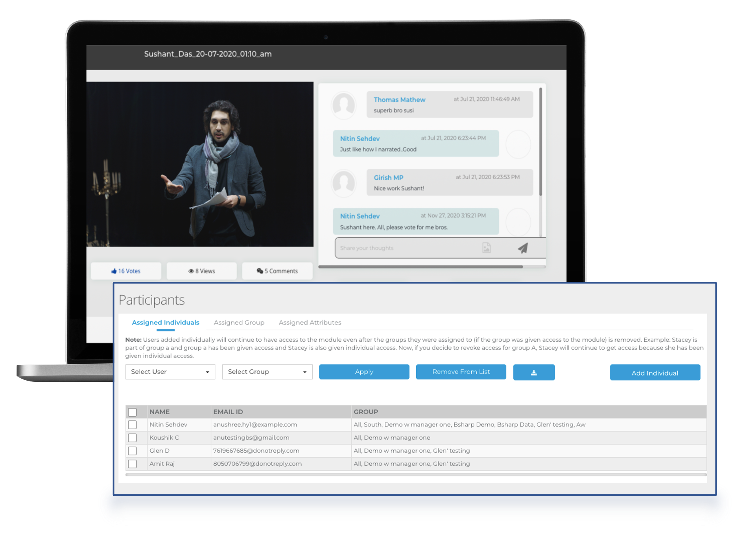Expand the Select Group dropdown
The width and height of the screenshot is (734, 560).
267,372
